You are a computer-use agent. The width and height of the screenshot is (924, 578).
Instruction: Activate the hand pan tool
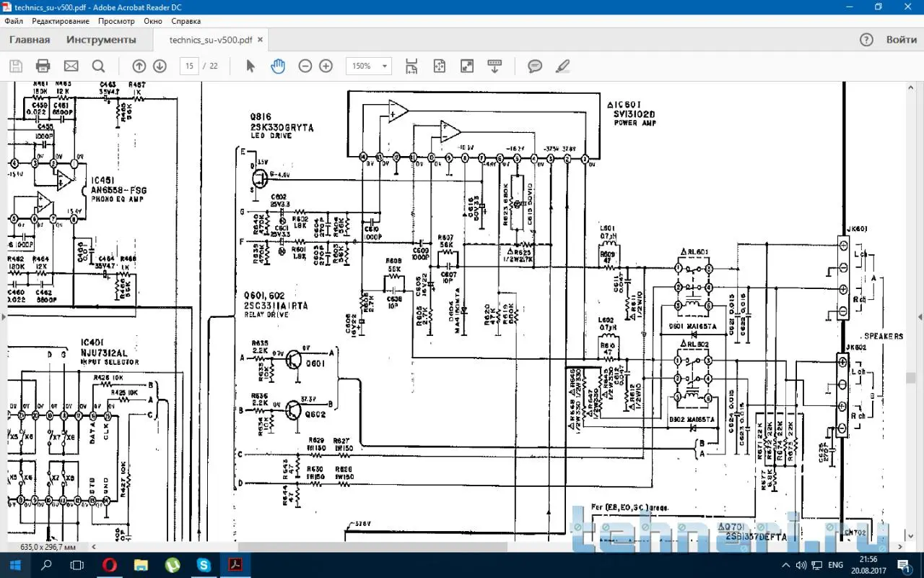(x=278, y=66)
